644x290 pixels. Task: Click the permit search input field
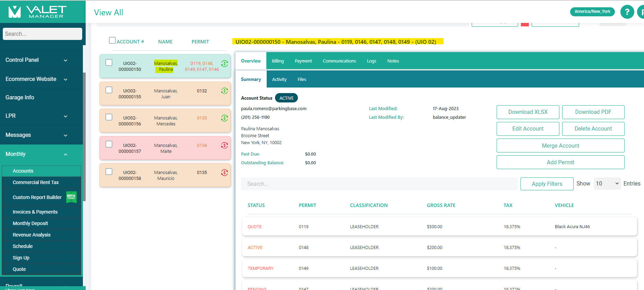[379, 184]
